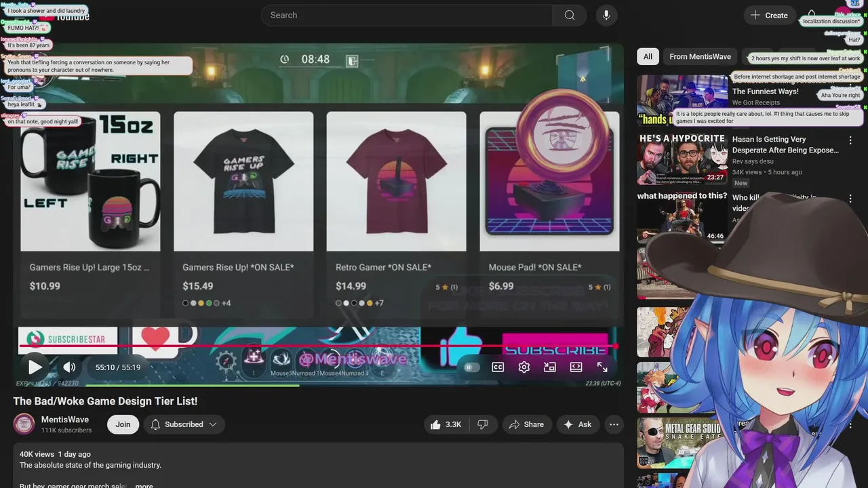Select black color swatch under Gamers Rise Up shirt

click(186, 303)
